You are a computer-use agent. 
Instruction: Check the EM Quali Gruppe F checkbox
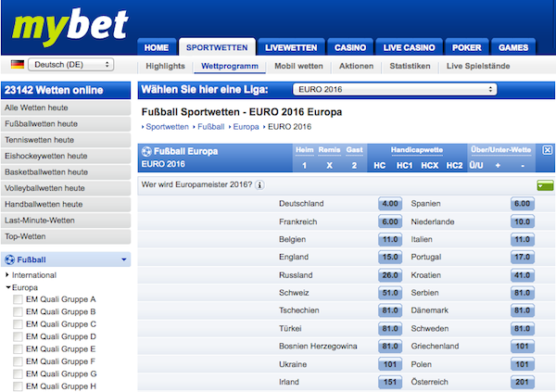(x=18, y=361)
